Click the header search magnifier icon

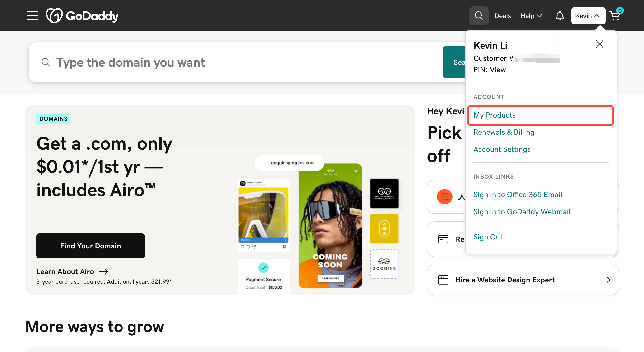click(479, 15)
